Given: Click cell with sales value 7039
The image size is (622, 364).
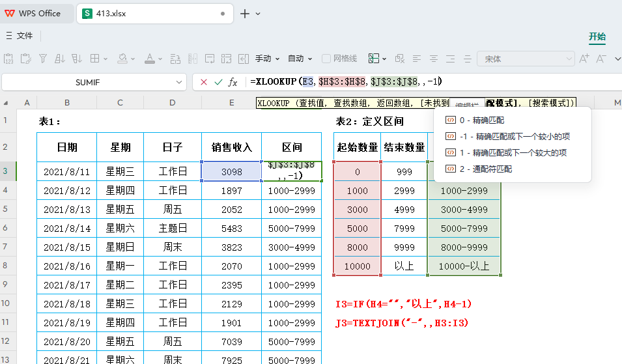Looking at the screenshot, I should point(232,342).
